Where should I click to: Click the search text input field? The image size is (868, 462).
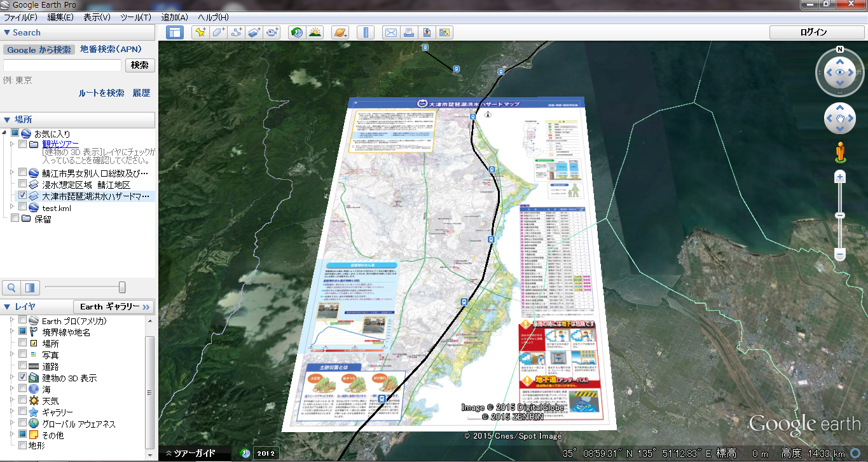coord(62,65)
